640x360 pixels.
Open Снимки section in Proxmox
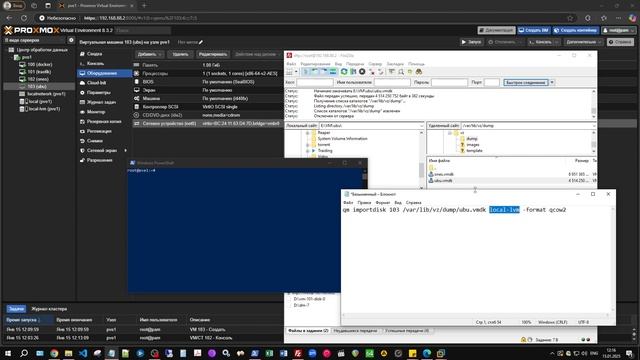click(x=95, y=141)
